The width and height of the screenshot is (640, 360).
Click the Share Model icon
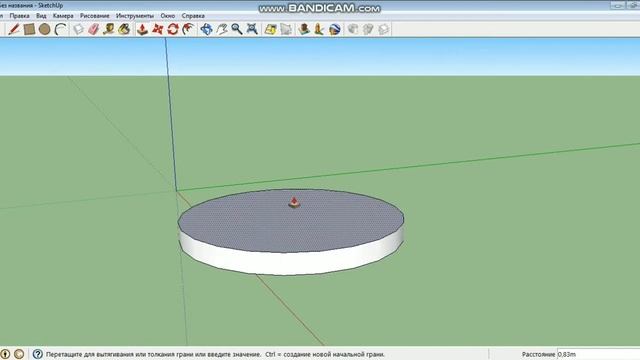(368, 29)
